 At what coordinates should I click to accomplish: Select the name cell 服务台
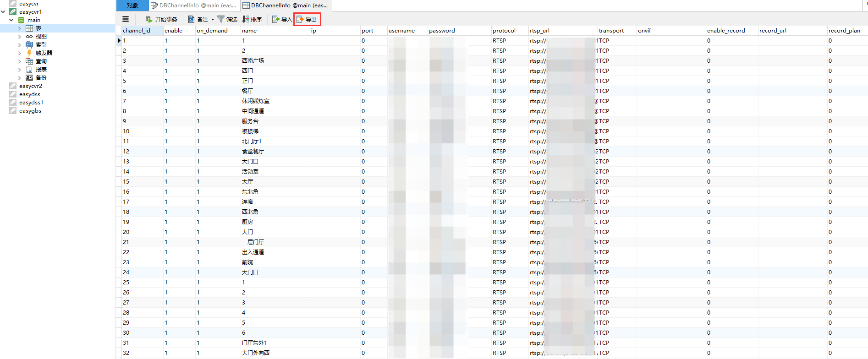tap(275, 121)
